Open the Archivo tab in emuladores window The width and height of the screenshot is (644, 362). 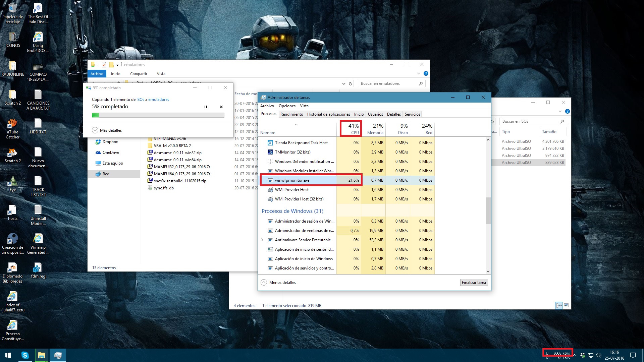(x=97, y=74)
